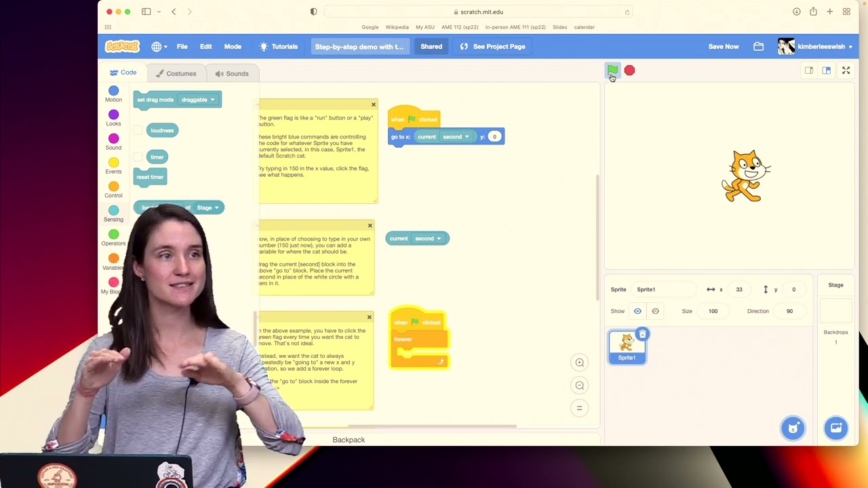Close the third yellow comment note
The height and width of the screenshot is (488, 868).
point(369,317)
